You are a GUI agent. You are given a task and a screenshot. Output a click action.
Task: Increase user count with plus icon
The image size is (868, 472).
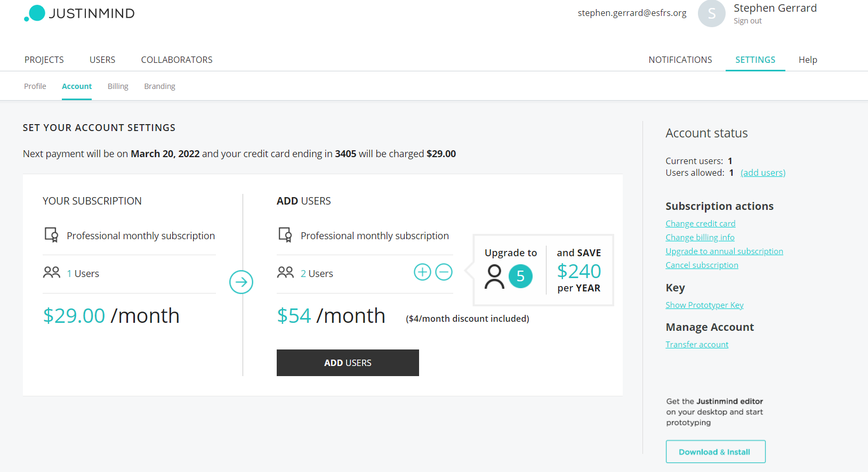coord(422,272)
